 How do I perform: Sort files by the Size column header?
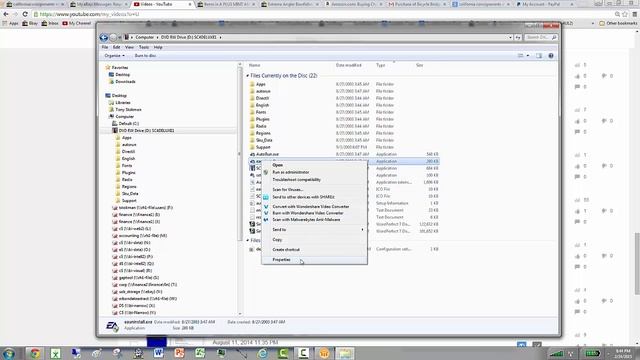tap(419, 65)
